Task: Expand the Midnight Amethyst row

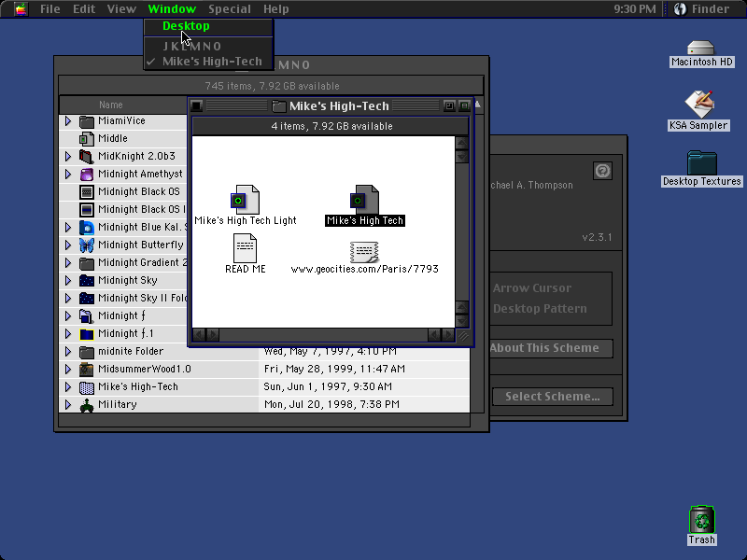Action: click(x=68, y=174)
